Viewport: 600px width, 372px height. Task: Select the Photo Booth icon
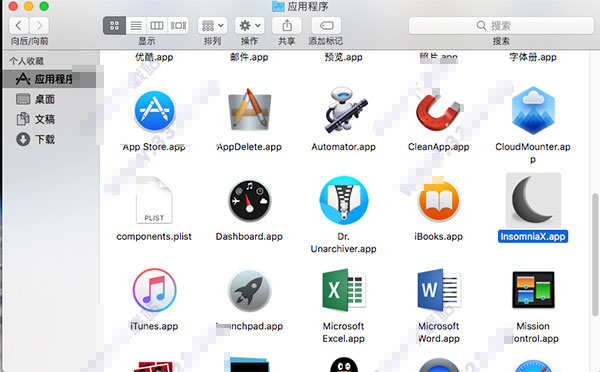click(154, 367)
